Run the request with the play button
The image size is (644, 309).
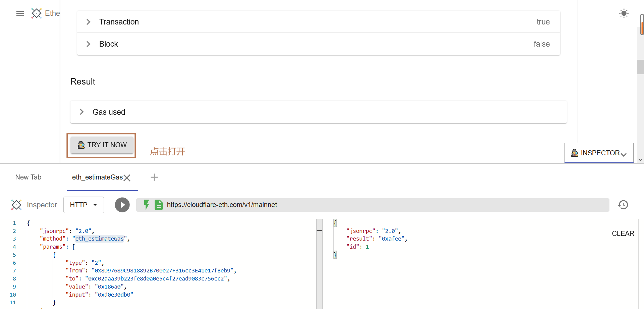[x=122, y=205]
